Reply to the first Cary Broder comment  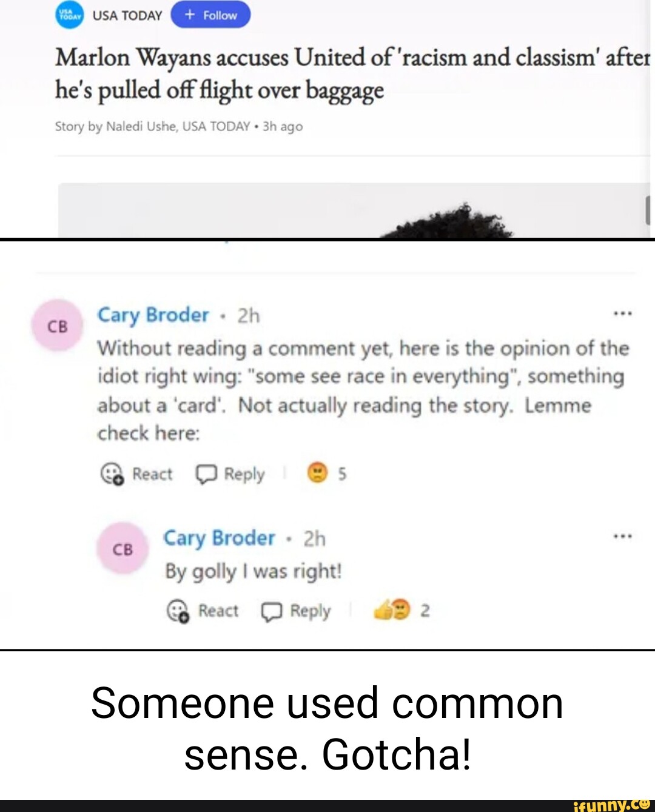click(x=230, y=474)
